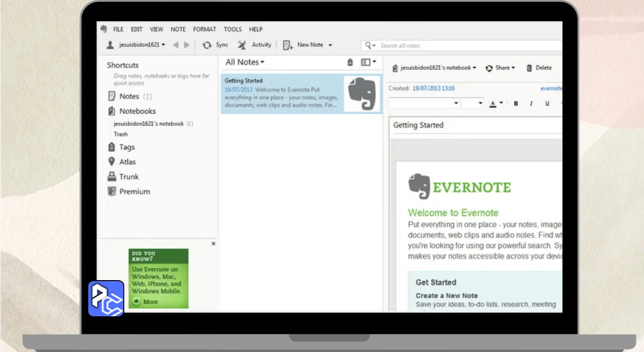Click the Search all notes field
The image size is (644, 352).
(x=468, y=46)
